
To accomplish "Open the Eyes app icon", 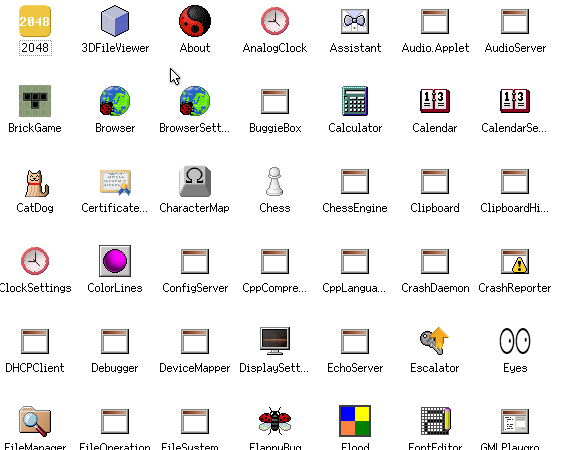I will pyautogui.click(x=515, y=341).
